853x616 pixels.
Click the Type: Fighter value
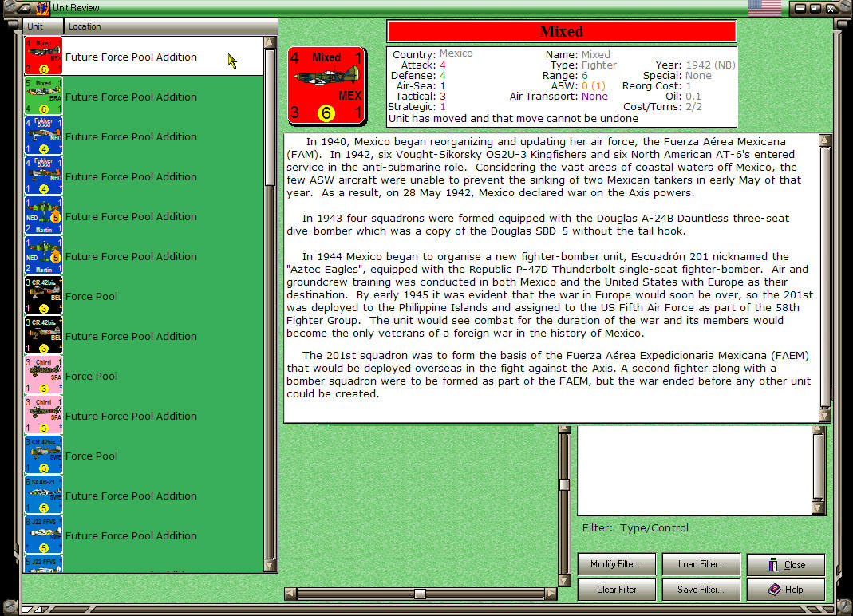(x=599, y=65)
